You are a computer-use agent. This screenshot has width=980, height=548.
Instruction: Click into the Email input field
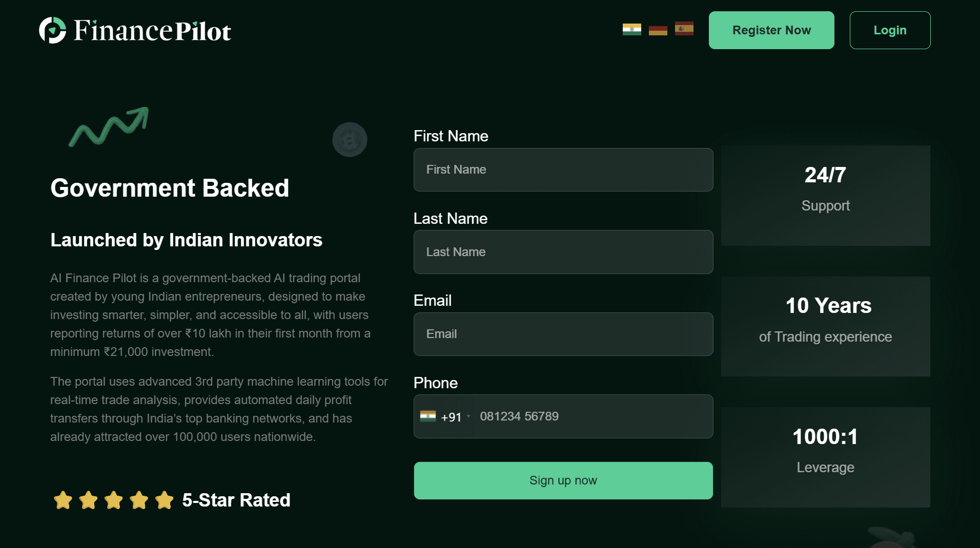(x=563, y=334)
